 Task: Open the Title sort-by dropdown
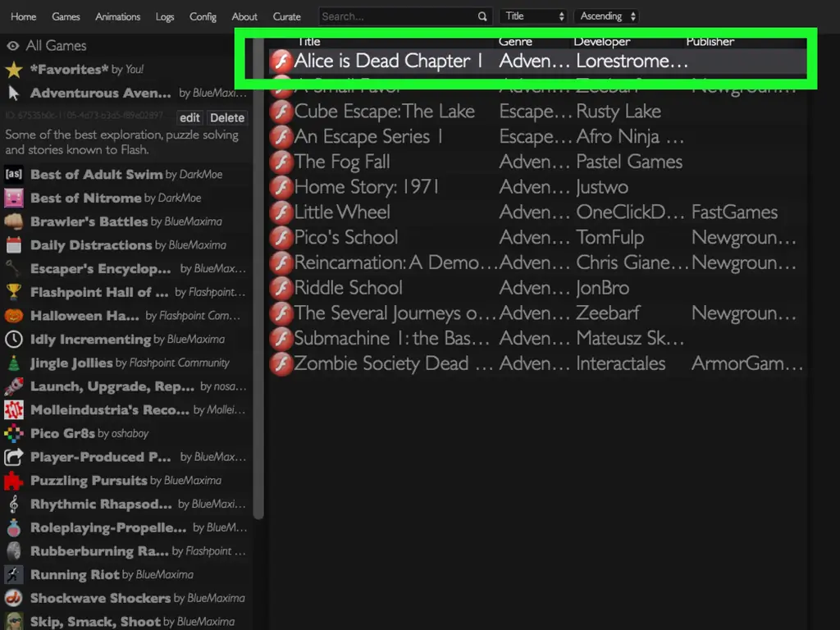tap(534, 16)
